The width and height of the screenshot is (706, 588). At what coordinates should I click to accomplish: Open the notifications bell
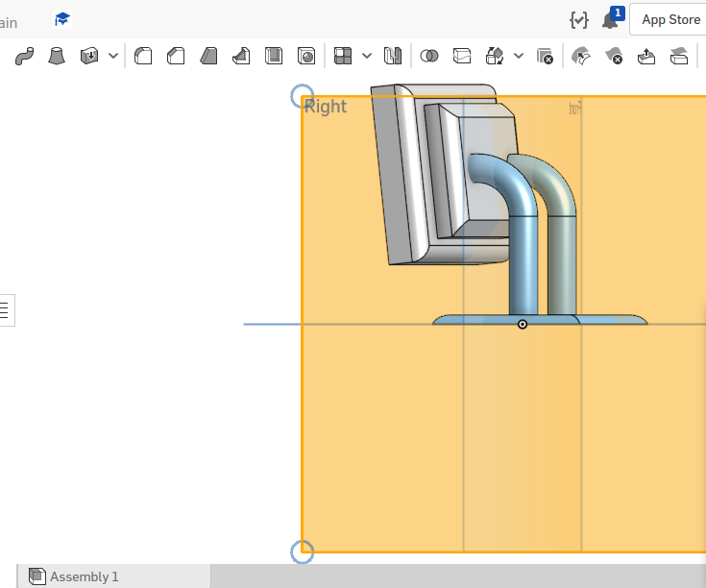coord(610,20)
